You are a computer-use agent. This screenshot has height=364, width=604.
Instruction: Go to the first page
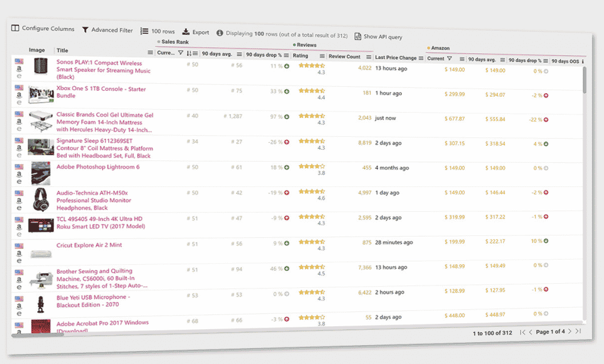(523, 332)
